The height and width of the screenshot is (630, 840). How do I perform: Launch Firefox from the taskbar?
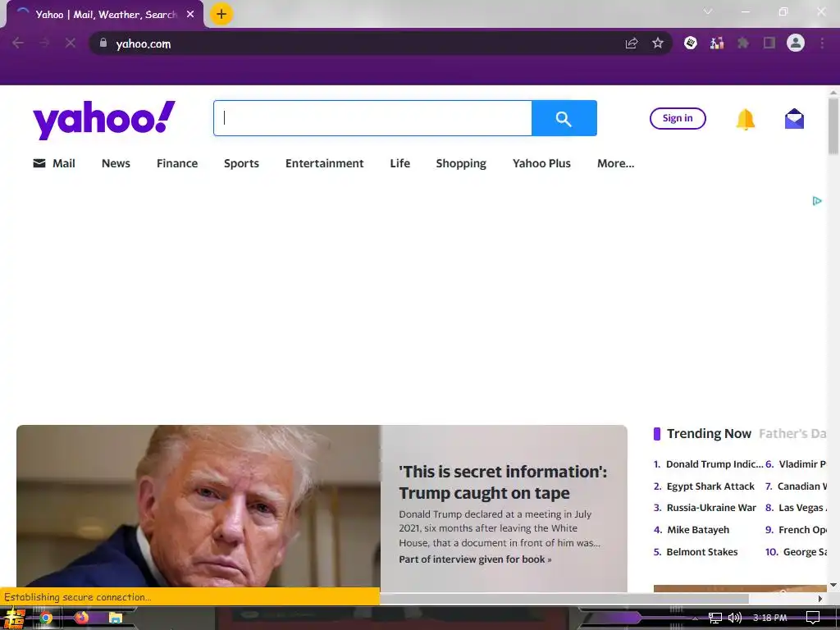81,619
